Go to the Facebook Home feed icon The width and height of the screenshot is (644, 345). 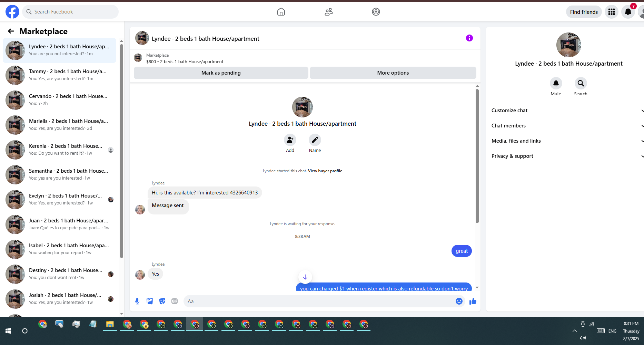(x=281, y=12)
